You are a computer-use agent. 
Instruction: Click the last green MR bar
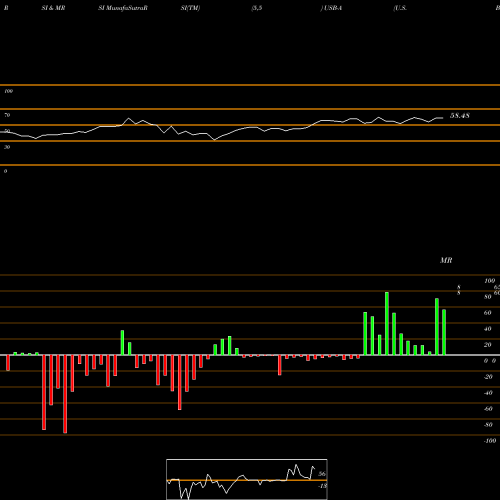[x=444, y=332]
